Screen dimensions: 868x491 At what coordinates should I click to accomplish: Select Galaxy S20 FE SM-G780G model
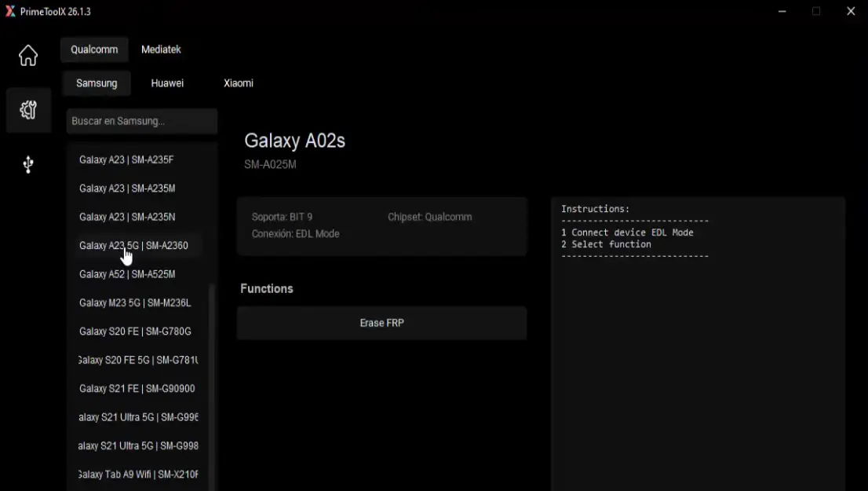(135, 332)
